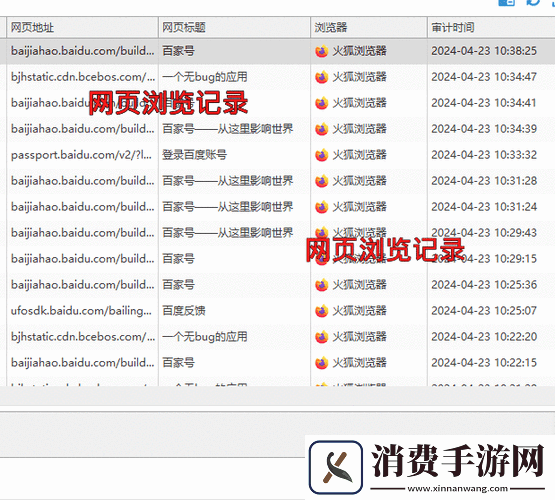Click the timestamp 2024-04-23 10:31:24
This screenshot has height=500, width=555.
tap(484, 207)
